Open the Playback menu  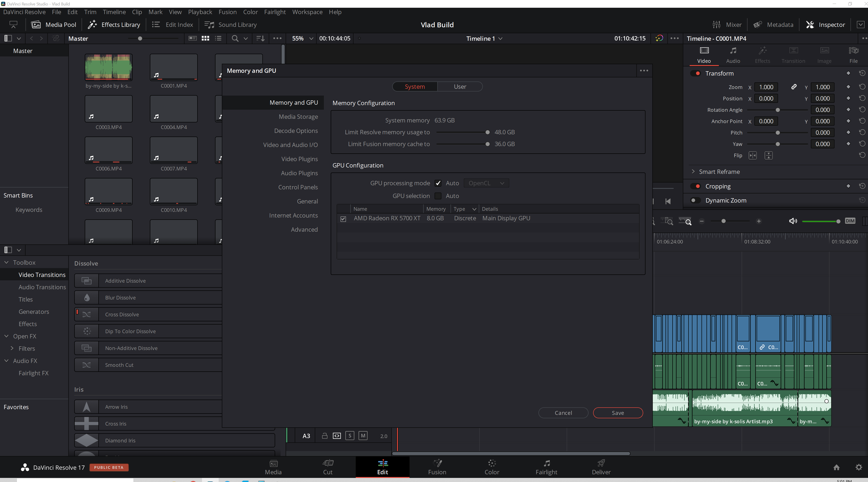point(200,12)
